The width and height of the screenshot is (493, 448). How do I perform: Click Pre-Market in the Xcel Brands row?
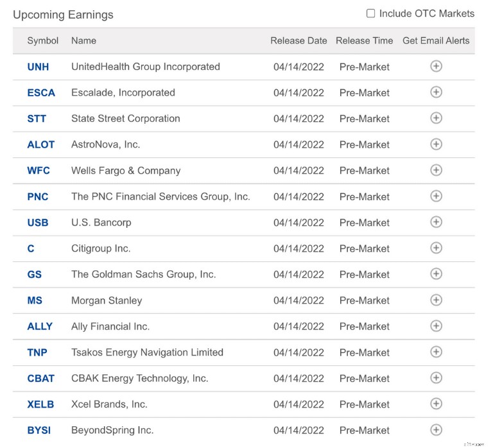[x=365, y=404]
